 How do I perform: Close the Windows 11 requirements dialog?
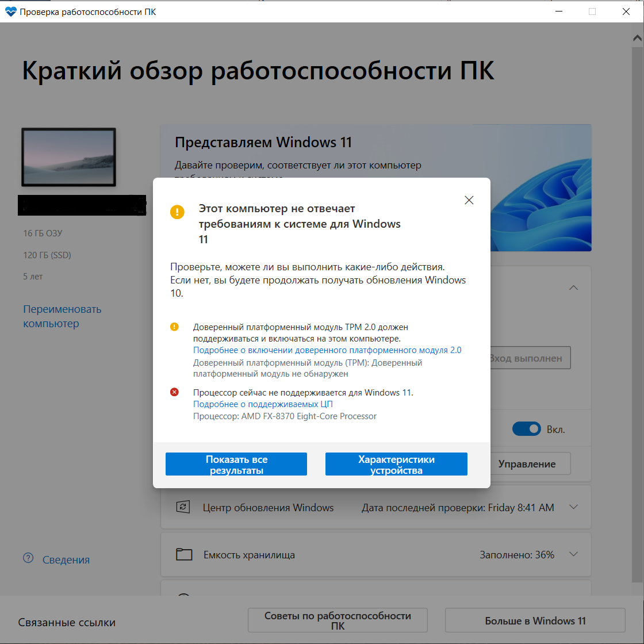tap(469, 200)
